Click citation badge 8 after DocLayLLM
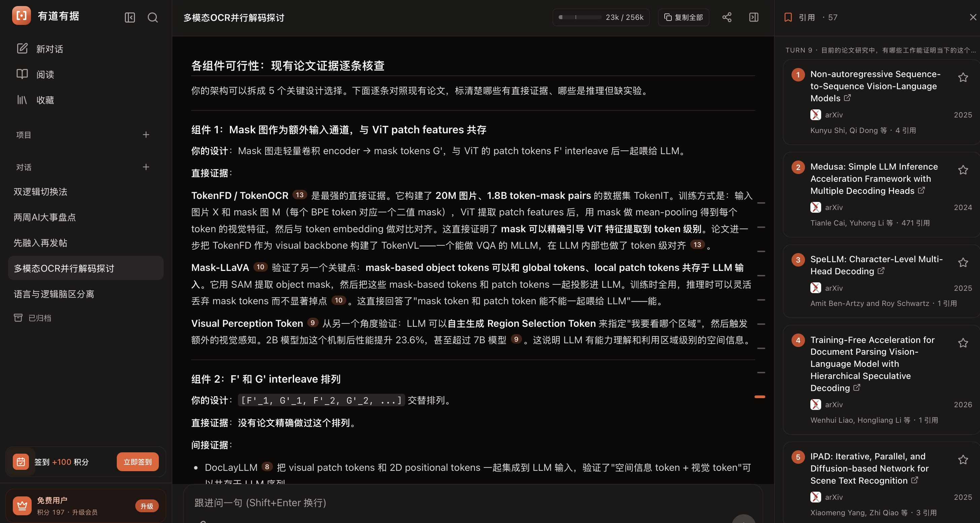The image size is (980, 523). click(267, 467)
